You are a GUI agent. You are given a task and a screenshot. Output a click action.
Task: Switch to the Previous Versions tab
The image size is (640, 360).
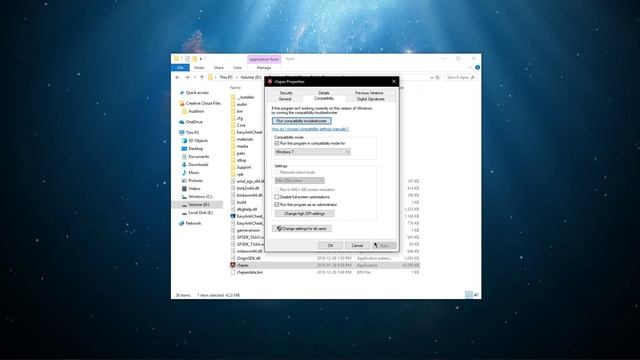(369, 93)
